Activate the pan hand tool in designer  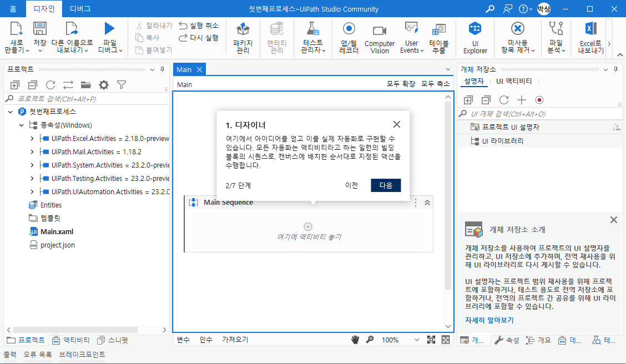tap(355, 340)
